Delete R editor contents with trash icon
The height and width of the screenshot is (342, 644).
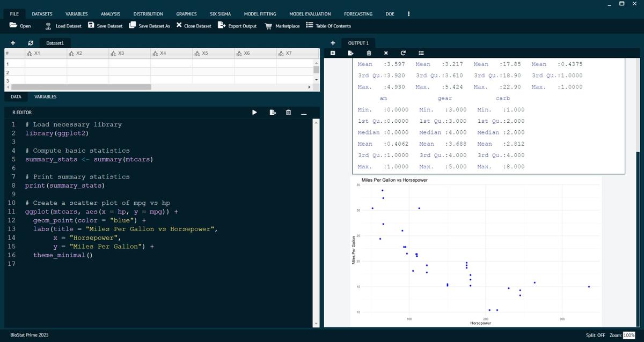(288, 113)
